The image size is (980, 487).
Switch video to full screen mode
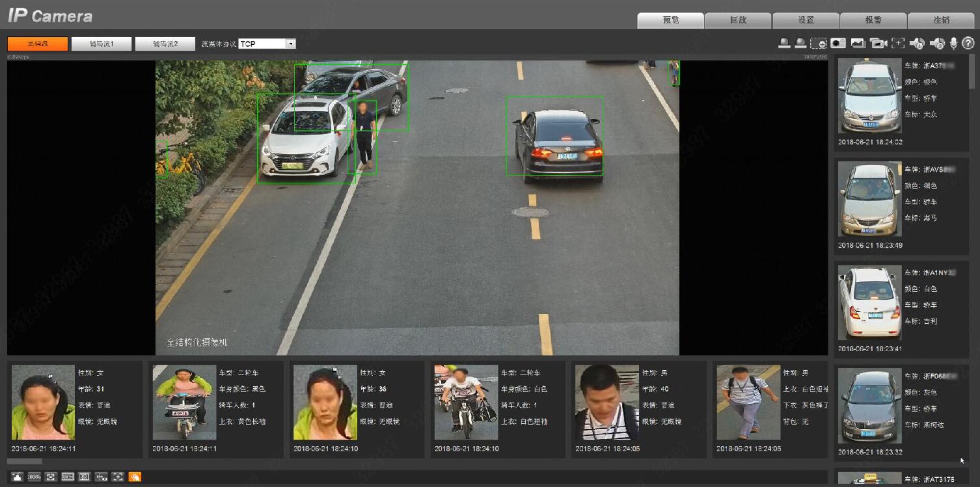pos(51,477)
